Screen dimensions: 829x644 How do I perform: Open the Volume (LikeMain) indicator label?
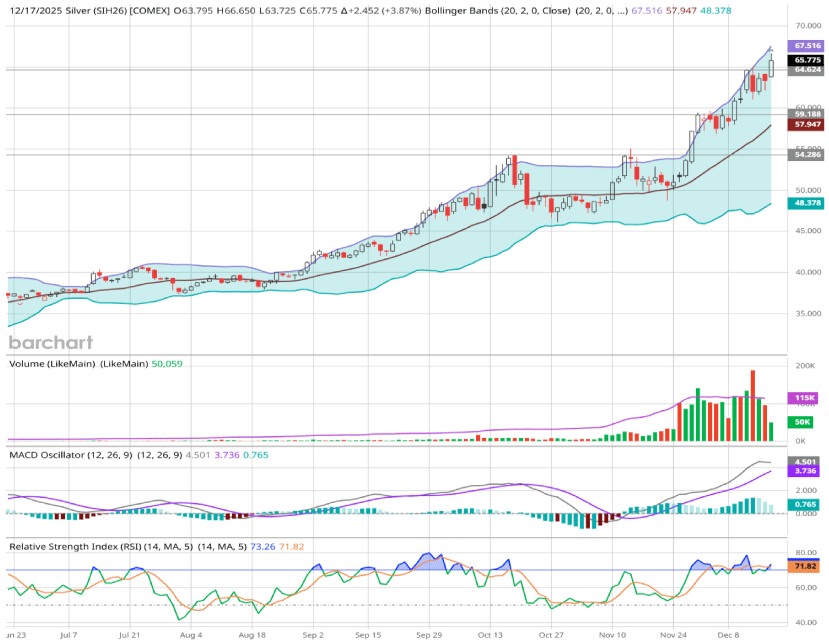click(76, 365)
